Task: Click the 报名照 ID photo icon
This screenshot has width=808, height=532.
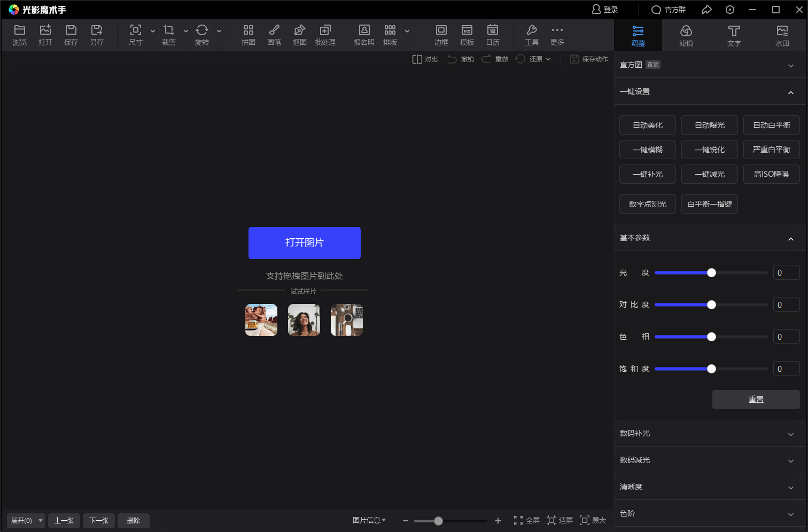Action: point(364,35)
